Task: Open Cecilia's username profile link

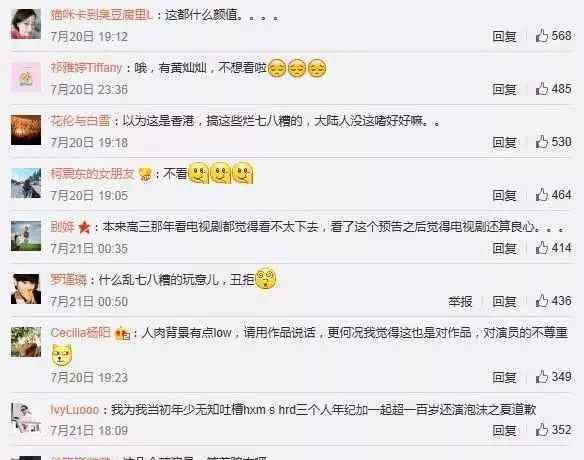Action: point(80,332)
